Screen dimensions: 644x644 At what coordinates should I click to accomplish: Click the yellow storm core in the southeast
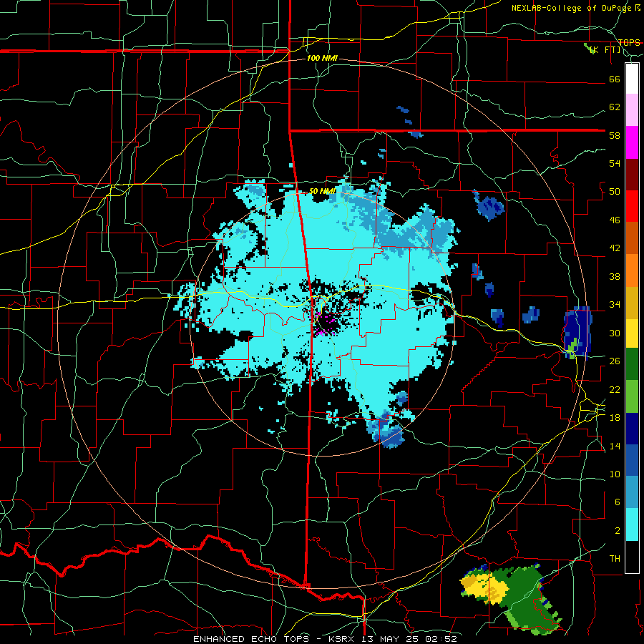click(484, 587)
